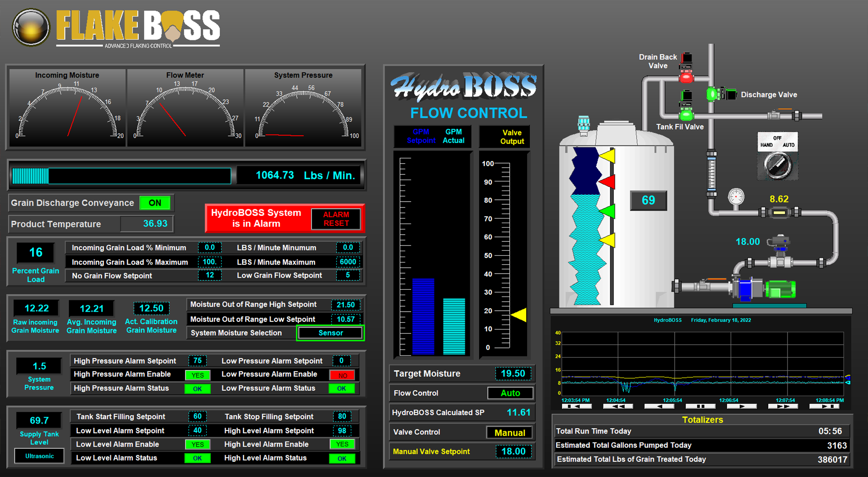The image size is (868, 477).
Task: Click the Flow Meter gauge
Action: [x=185, y=107]
